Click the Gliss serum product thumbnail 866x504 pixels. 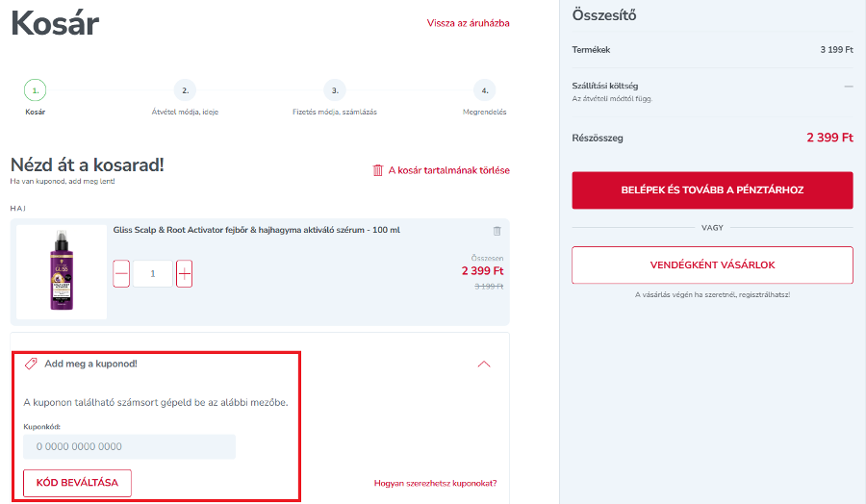62,272
